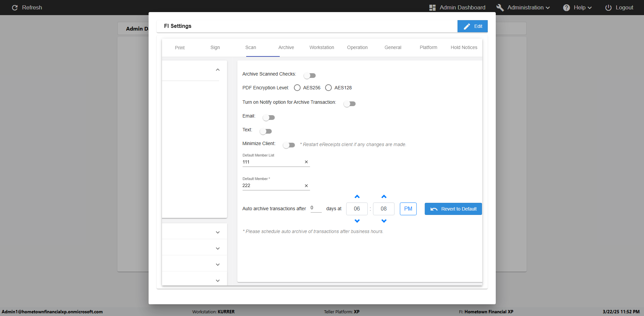Toggle Archive Scanned Checks switch
This screenshot has height=316, width=644.
[310, 76]
